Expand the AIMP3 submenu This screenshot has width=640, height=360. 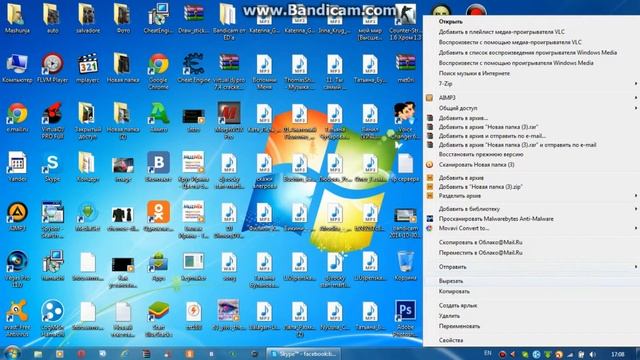(x=531, y=98)
